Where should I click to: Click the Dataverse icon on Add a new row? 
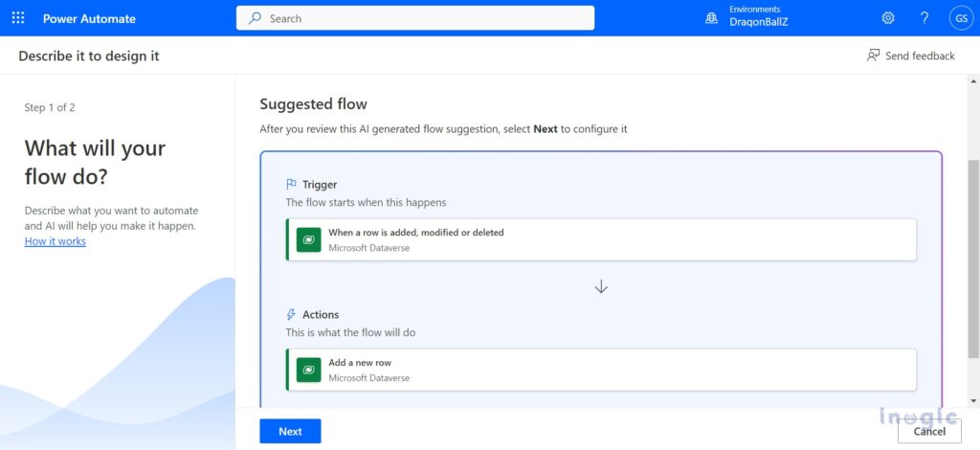click(x=308, y=370)
